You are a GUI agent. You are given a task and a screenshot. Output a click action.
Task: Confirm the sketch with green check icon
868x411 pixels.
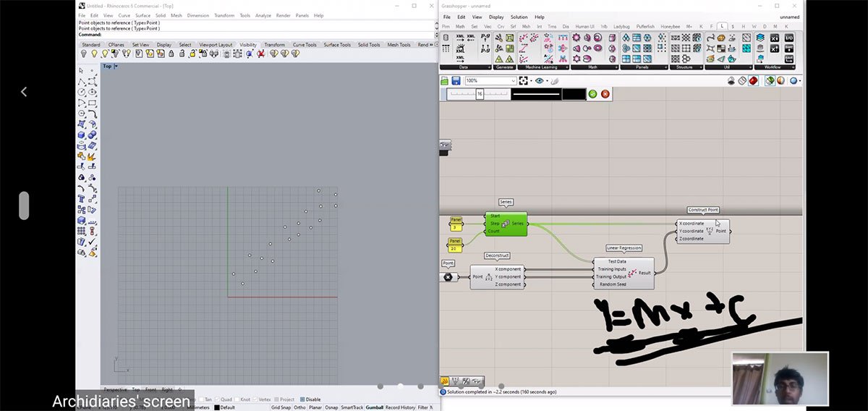[593, 94]
